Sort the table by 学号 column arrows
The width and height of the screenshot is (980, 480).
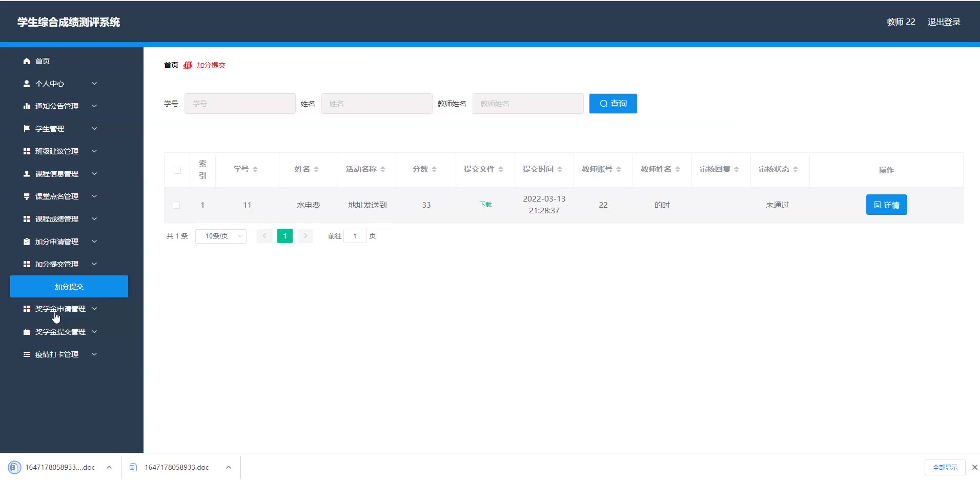click(x=255, y=169)
